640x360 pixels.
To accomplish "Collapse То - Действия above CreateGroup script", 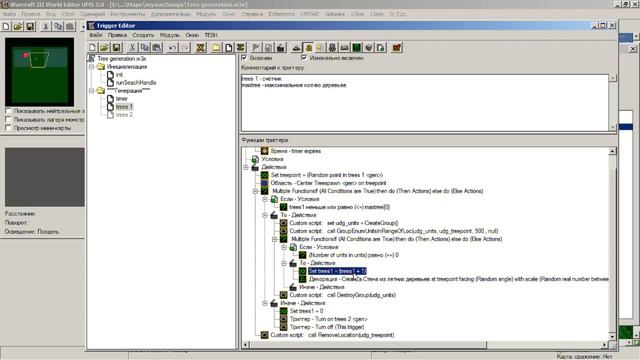I will 265,215.
